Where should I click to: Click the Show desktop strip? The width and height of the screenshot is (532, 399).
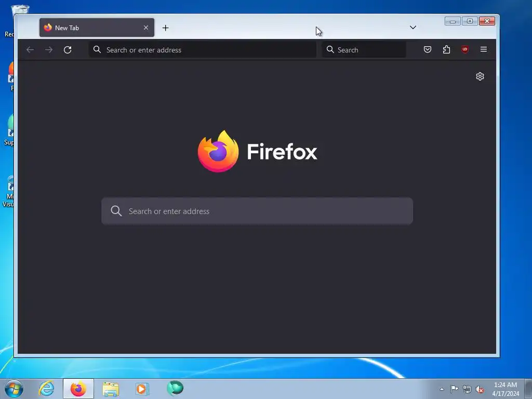point(528,389)
